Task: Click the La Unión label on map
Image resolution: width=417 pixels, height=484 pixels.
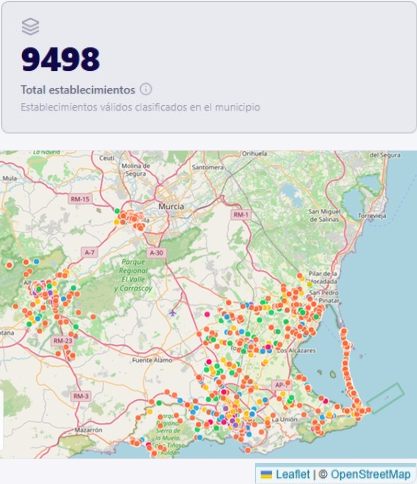Action: (x=284, y=419)
